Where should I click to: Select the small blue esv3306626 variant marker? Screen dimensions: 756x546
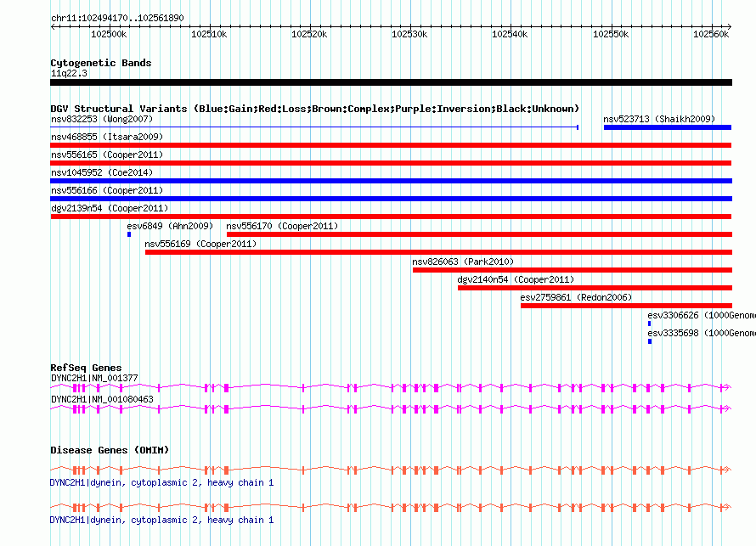(x=650, y=324)
